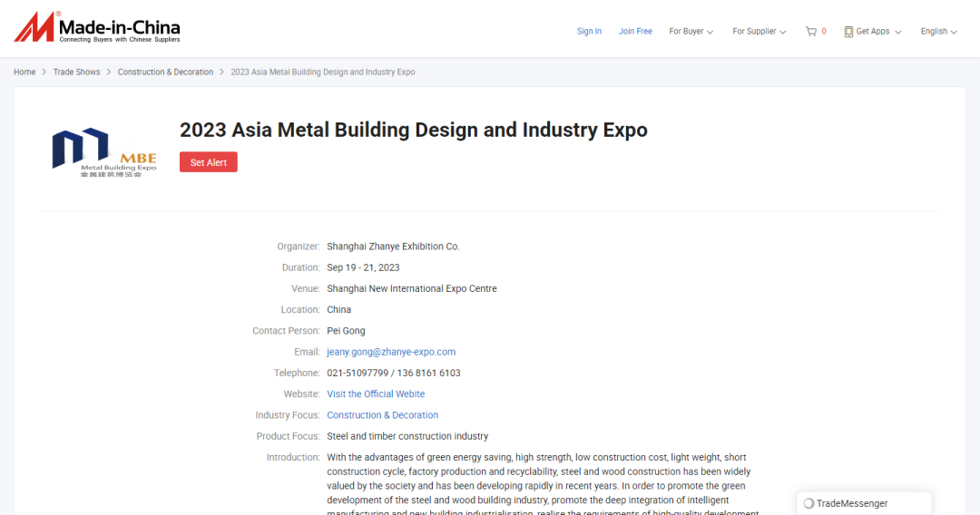Visit the Official Webite link
This screenshot has width=980, height=515.
click(376, 394)
